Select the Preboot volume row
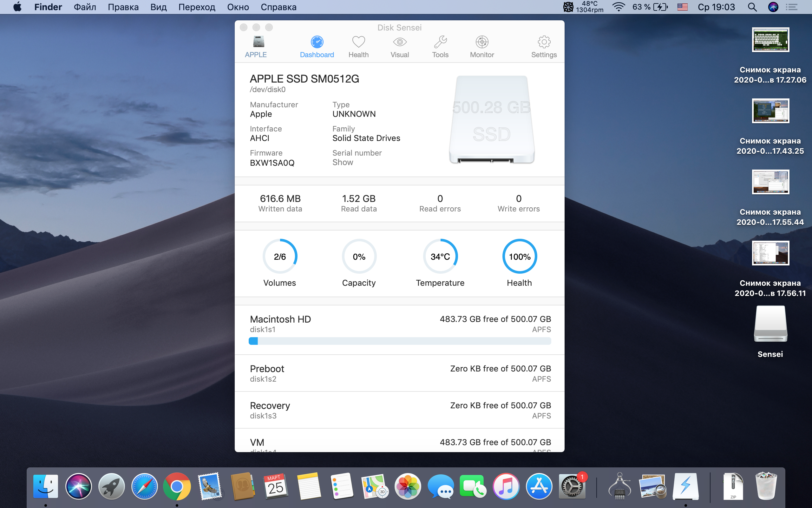The height and width of the screenshot is (508, 812). [400, 373]
